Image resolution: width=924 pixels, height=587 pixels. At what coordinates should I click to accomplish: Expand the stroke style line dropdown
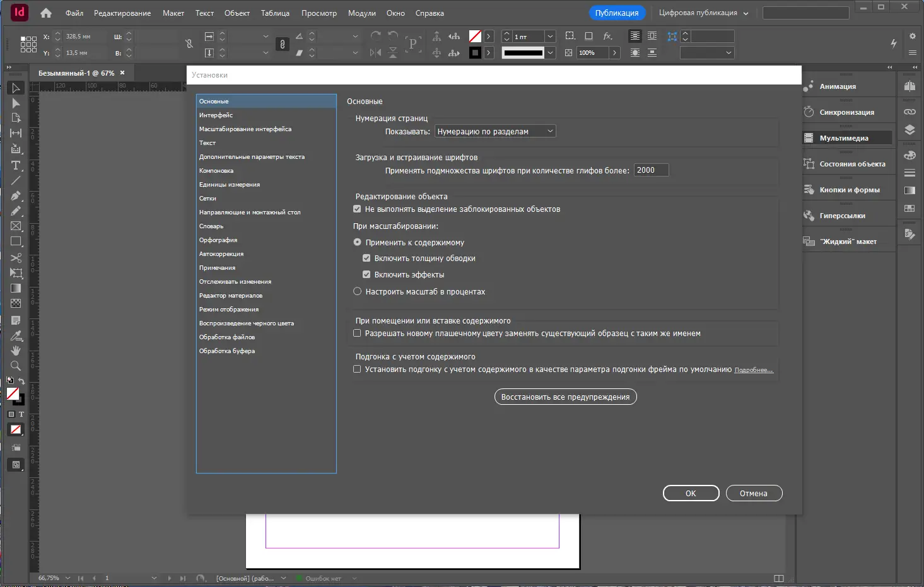(550, 53)
